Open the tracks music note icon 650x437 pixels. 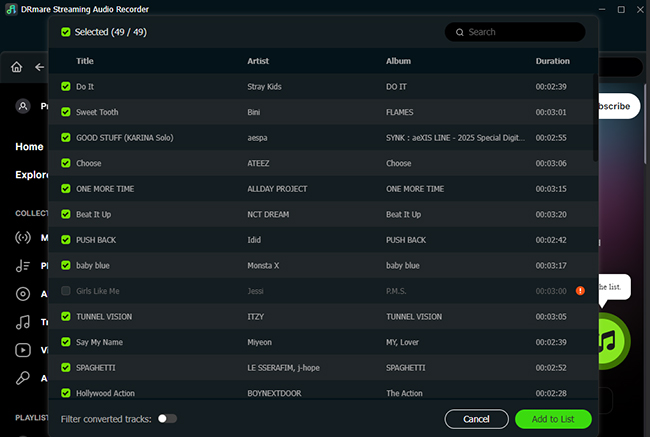tap(23, 322)
